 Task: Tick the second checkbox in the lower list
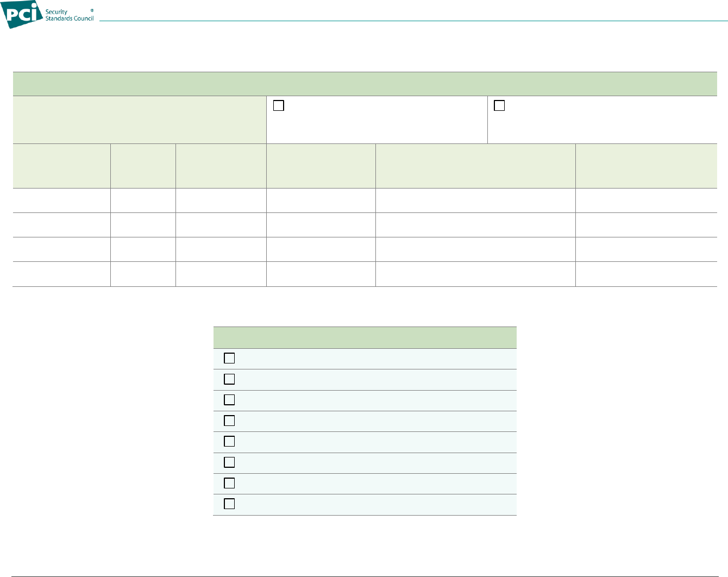229,379
